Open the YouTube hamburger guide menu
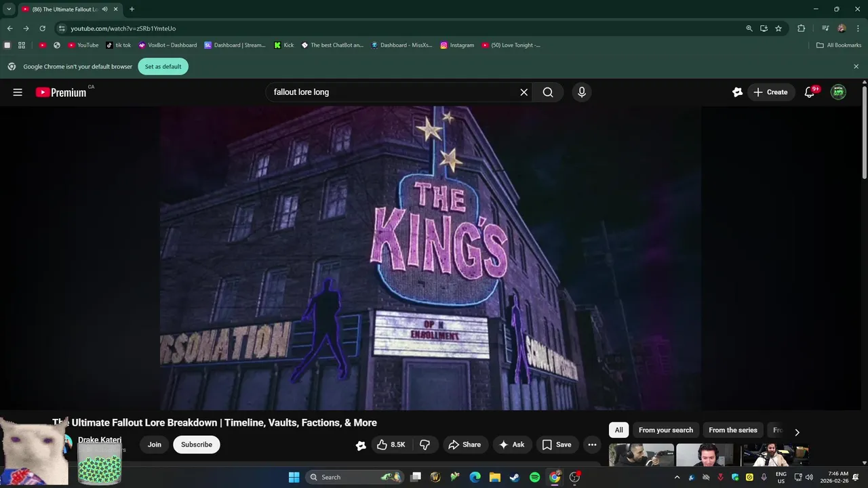868x488 pixels. [18, 92]
